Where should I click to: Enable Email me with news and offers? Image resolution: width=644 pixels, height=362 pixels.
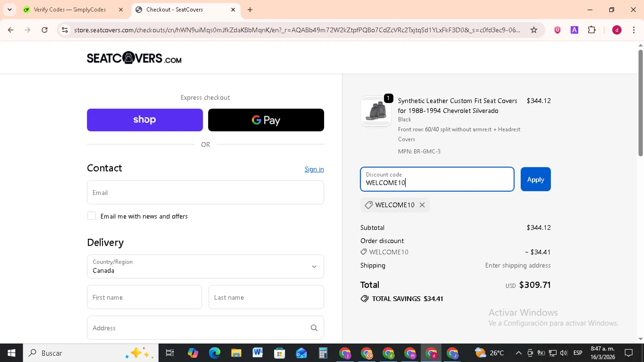[x=91, y=216]
